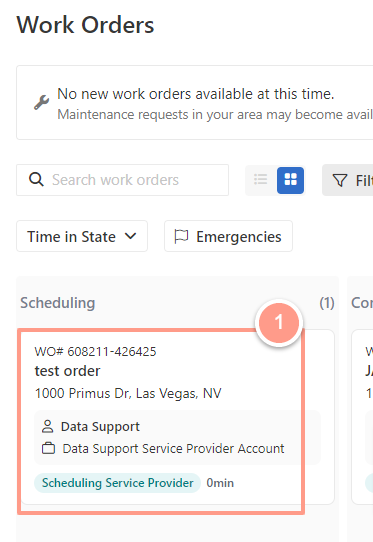
Task: Click the Scheduling column count (1)
Action: point(327,303)
